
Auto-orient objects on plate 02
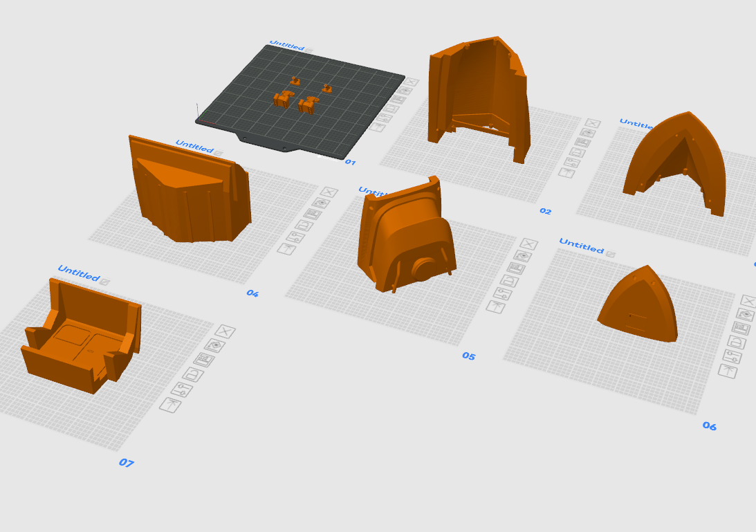(587, 133)
